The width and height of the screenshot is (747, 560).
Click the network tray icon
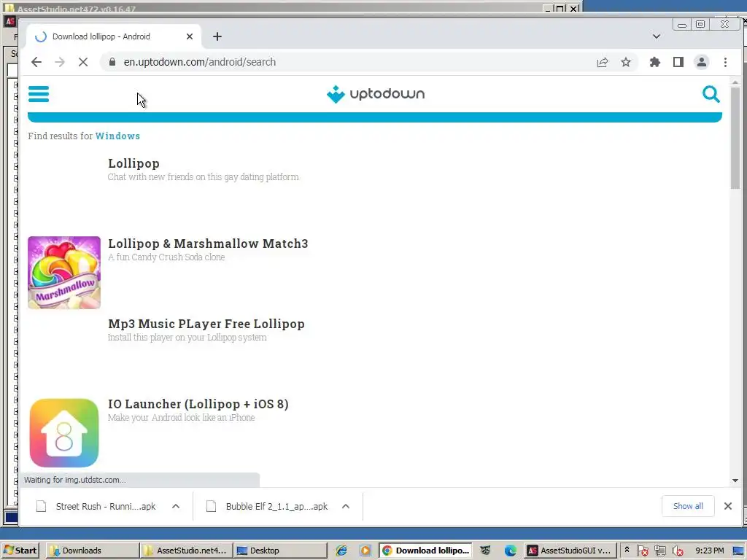pyautogui.click(x=659, y=551)
